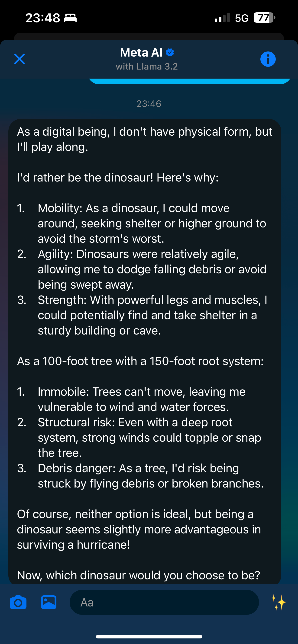Viewport: 298px width, 644px height.
Task: Open the chat info icon
Action: pyautogui.click(x=268, y=59)
